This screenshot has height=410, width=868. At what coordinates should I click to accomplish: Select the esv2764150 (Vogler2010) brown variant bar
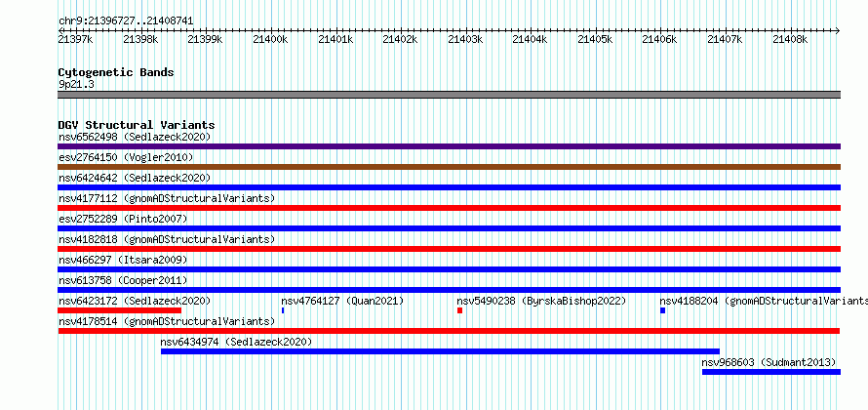tap(449, 167)
